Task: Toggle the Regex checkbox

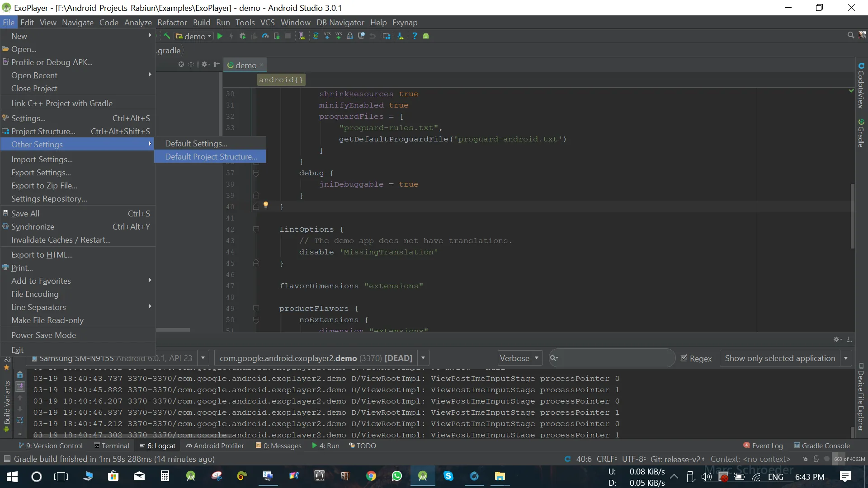Action: [684, 358]
